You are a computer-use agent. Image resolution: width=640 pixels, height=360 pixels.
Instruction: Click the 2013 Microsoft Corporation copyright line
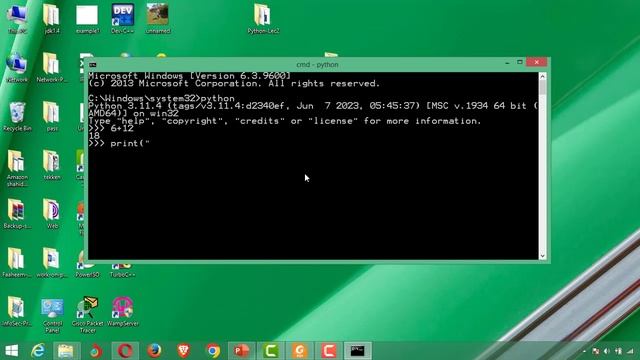point(234,83)
